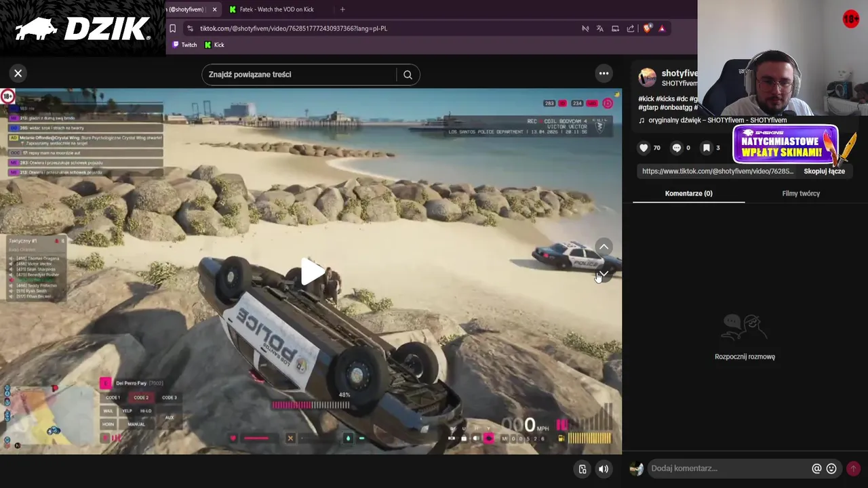
Task: Toggle video mute with the speaker icon
Action: pos(603,469)
